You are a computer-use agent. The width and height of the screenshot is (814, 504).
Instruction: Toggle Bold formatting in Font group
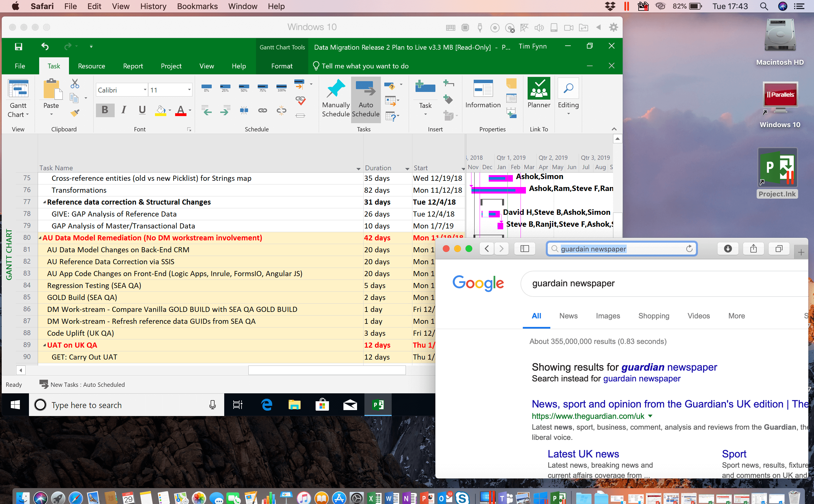coord(105,110)
